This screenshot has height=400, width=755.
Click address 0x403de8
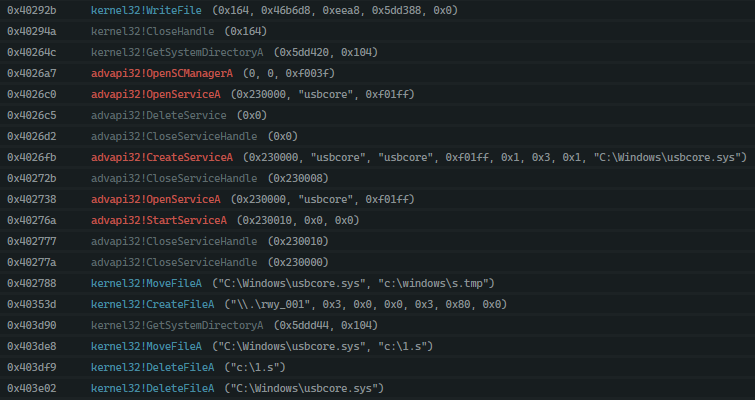coord(32,347)
